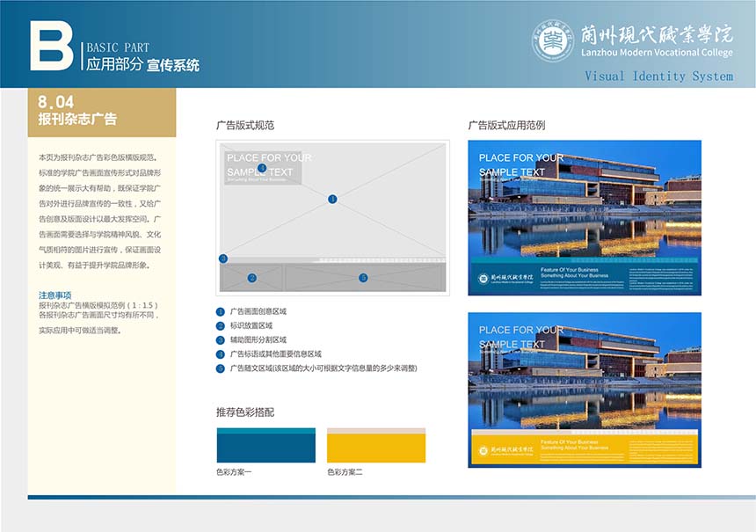This screenshot has width=756, height=532.
Task: Click the college emblem logo in the header
Action: 554,40
